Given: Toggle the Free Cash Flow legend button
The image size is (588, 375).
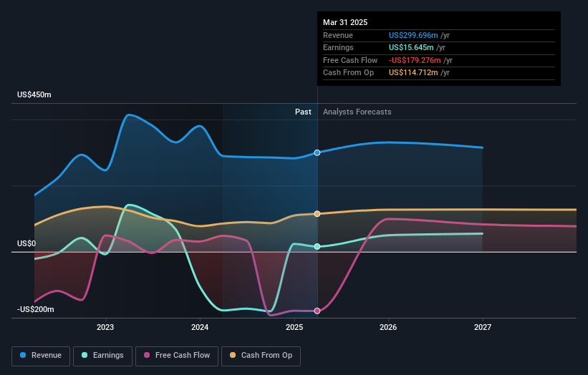Looking at the screenshot, I should pos(177,356).
